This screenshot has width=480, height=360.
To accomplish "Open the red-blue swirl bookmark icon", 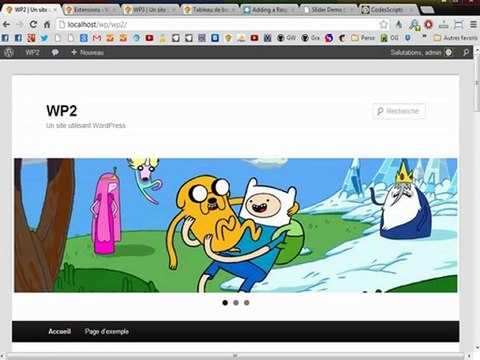I will [x=329, y=38].
